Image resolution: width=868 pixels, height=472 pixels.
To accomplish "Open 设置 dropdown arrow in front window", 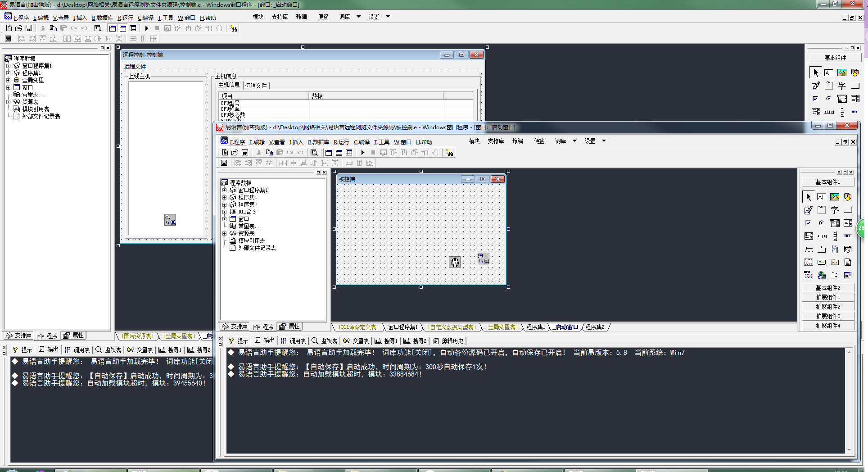I will pyautogui.click(x=604, y=141).
